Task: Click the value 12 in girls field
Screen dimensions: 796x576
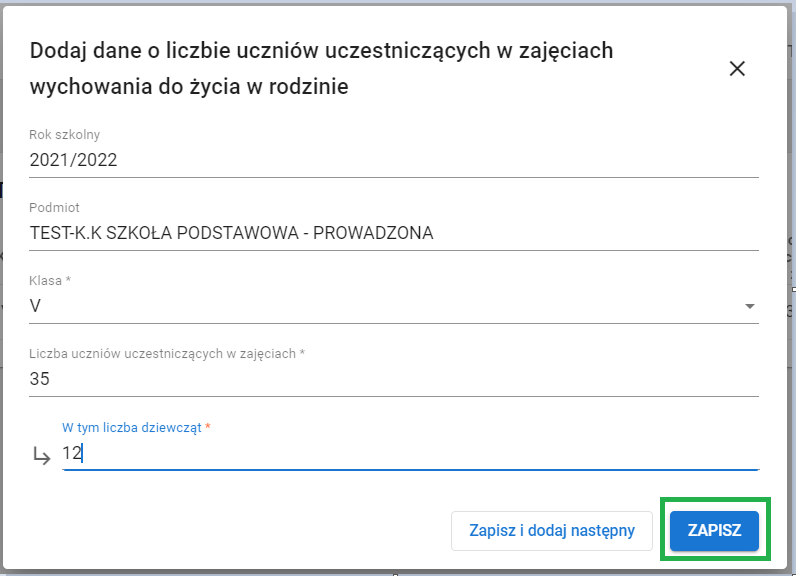Action: coord(71,453)
